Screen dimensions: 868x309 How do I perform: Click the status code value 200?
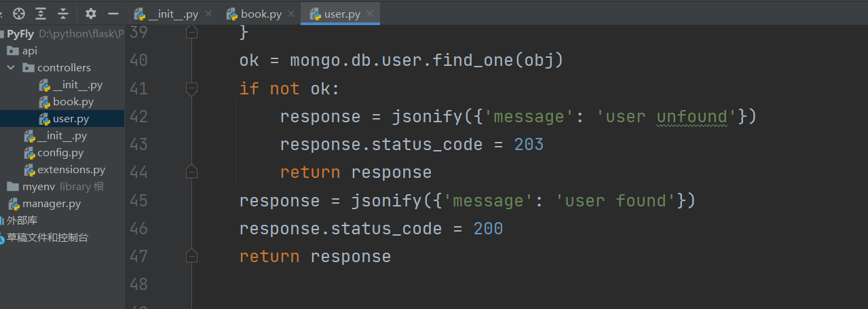488,229
